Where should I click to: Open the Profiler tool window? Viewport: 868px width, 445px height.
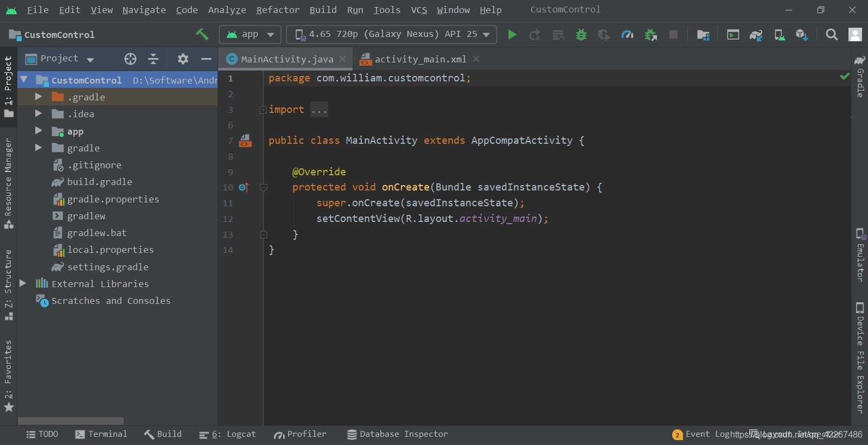pyautogui.click(x=300, y=434)
